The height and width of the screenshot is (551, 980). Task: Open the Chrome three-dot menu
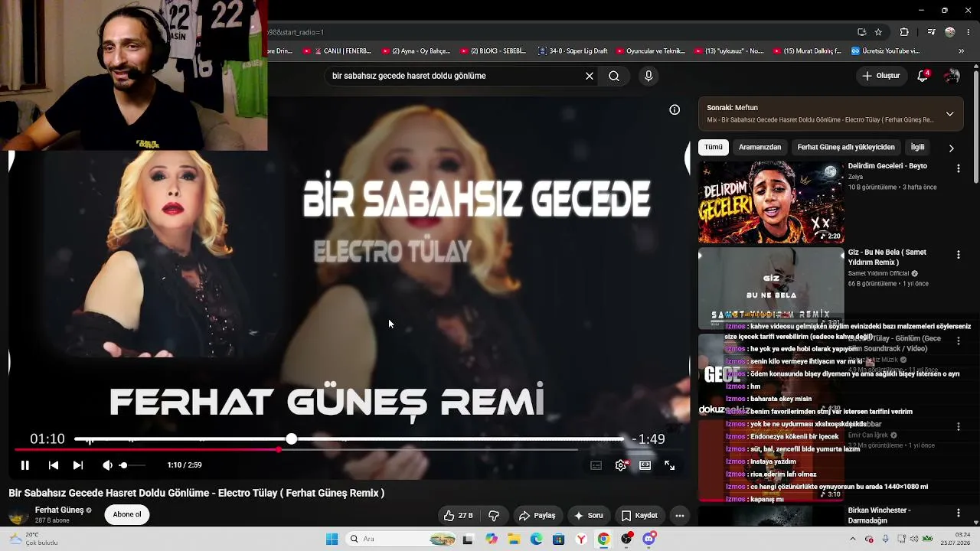coord(968,32)
